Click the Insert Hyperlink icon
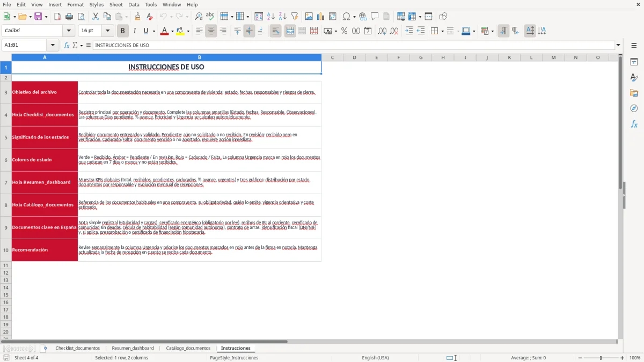Viewport: 644px width, 362px height. [363, 17]
